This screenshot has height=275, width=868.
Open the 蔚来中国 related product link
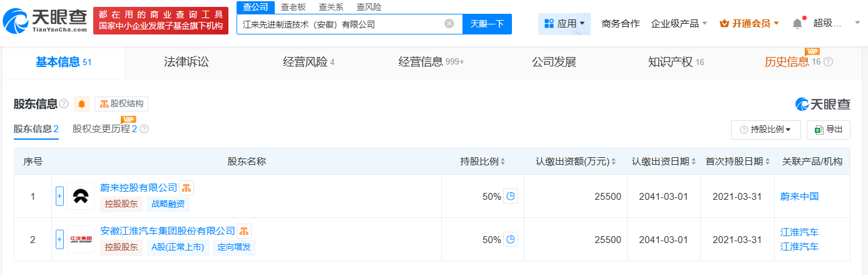click(x=799, y=196)
